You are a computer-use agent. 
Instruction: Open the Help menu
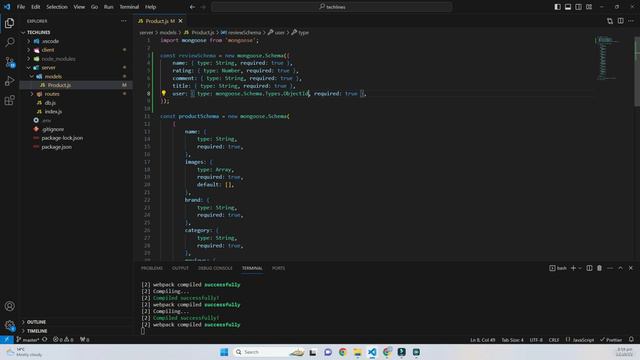pos(151,7)
